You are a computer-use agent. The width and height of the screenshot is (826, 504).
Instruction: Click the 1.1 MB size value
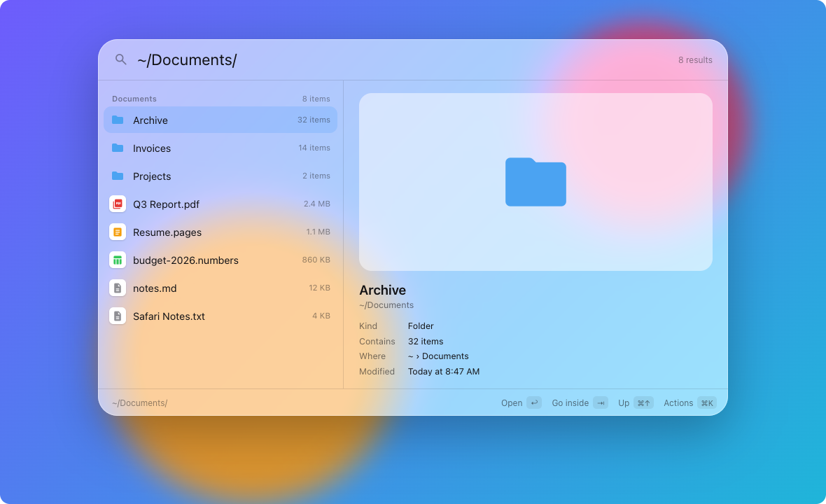(318, 231)
